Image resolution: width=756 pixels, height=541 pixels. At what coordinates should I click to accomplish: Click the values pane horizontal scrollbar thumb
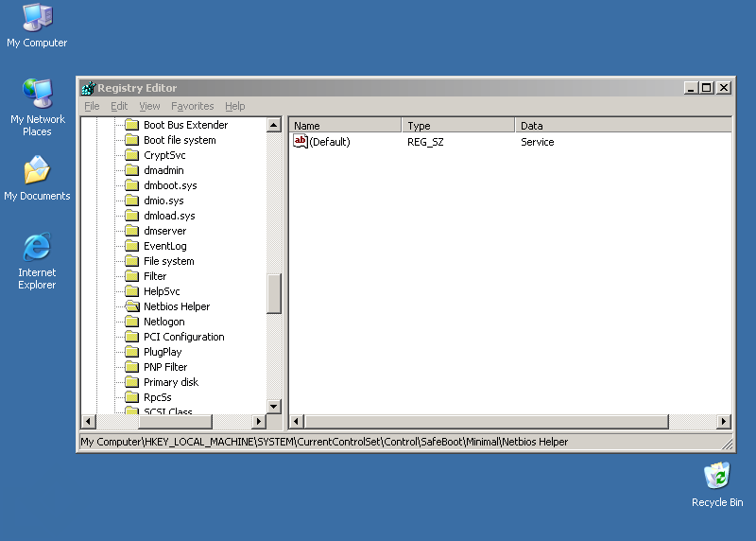click(x=487, y=421)
